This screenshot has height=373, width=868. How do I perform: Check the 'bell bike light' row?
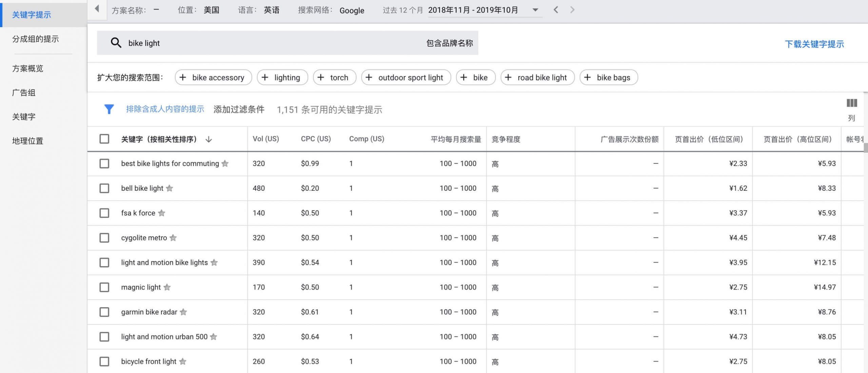pyautogui.click(x=104, y=188)
